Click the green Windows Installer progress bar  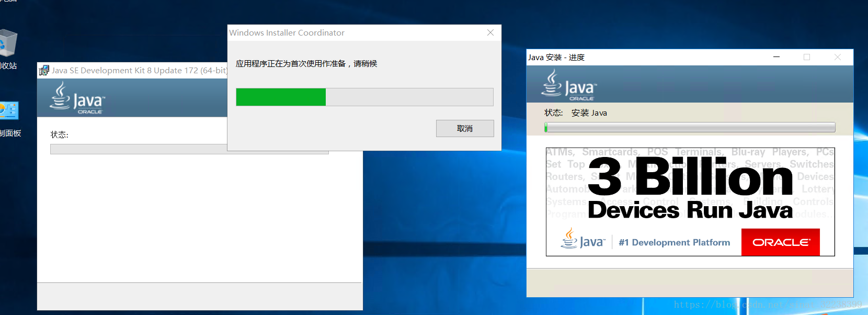(364, 97)
